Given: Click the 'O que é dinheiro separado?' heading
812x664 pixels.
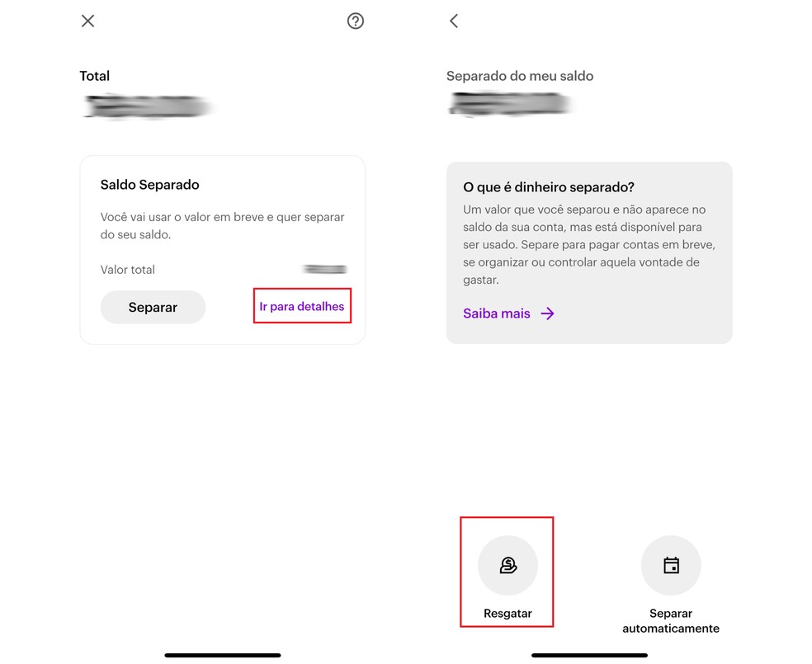Looking at the screenshot, I should coord(549,187).
